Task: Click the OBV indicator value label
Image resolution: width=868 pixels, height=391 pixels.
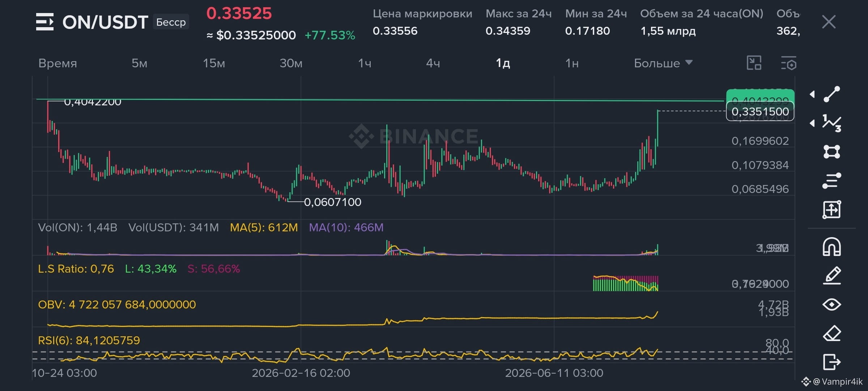Action: (117, 305)
